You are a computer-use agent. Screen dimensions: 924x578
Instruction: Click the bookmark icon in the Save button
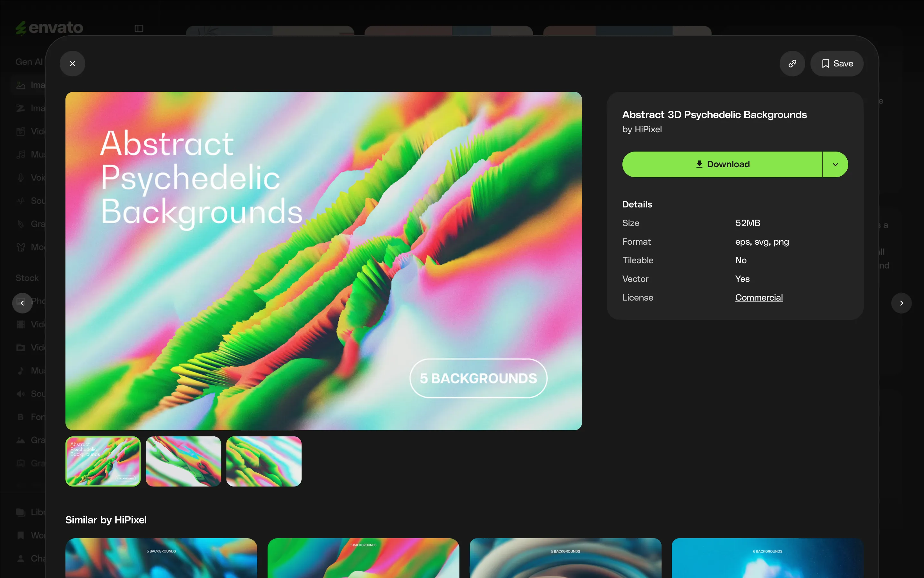(826, 64)
